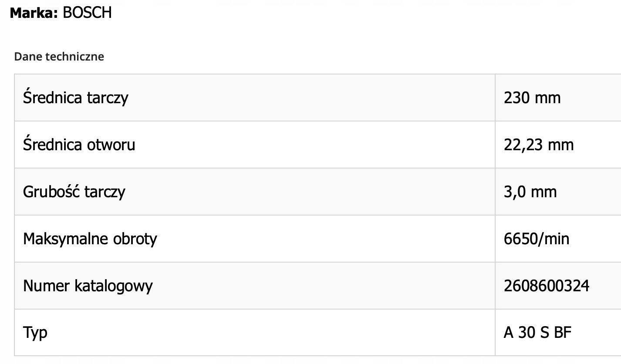
Task: Click the 6650/min value
Action: click(537, 239)
